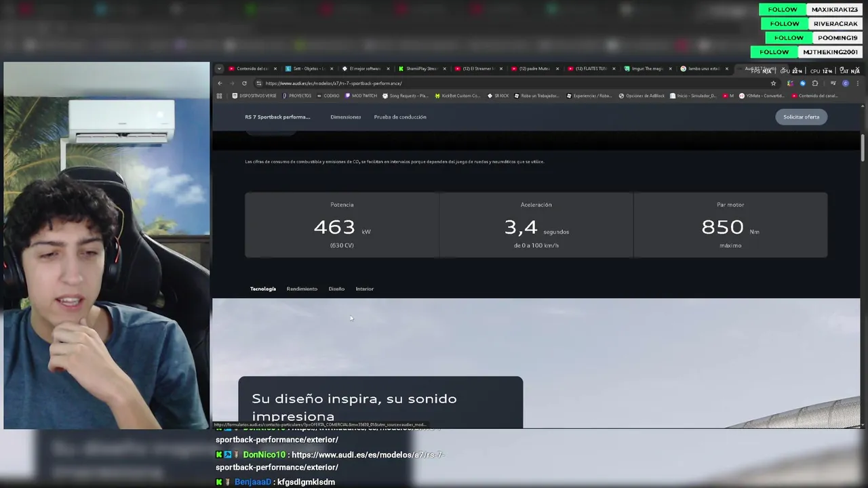Viewport: 868px width, 488px height.
Task: Click DonNico10's audi.es chat link
Action: click(x=330, y=461)
